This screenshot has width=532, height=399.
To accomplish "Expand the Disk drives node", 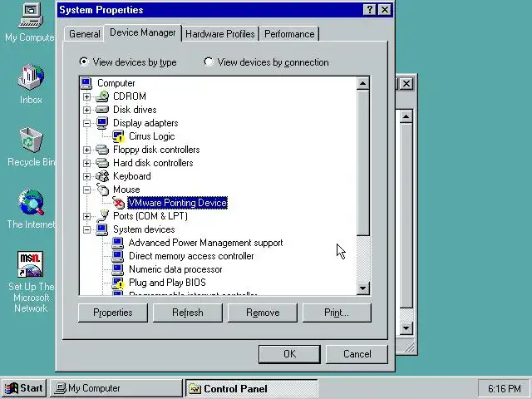I will point(86,110).
